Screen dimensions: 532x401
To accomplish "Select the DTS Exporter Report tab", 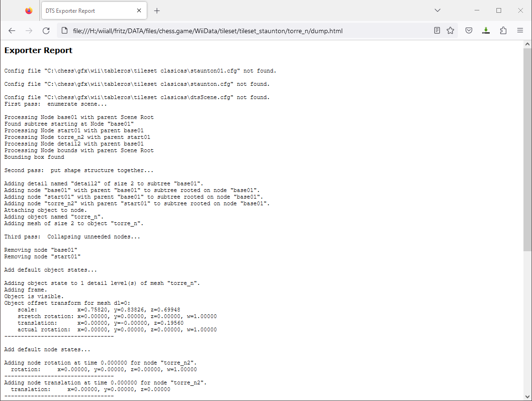I will 85,10.
